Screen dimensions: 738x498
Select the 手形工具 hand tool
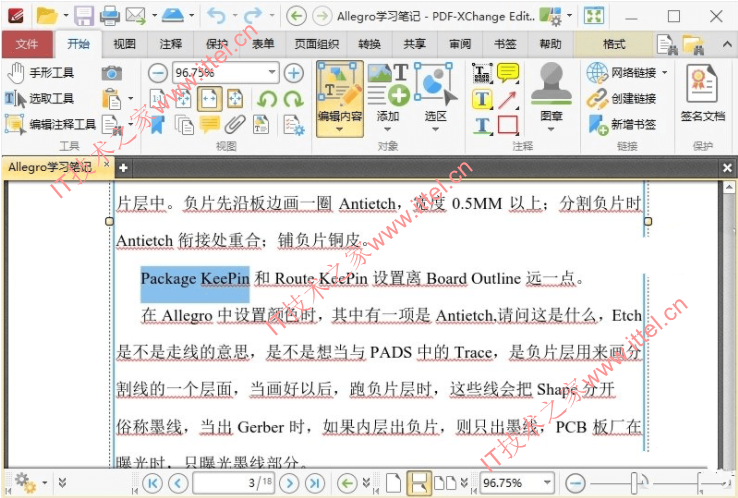(41, 73)
